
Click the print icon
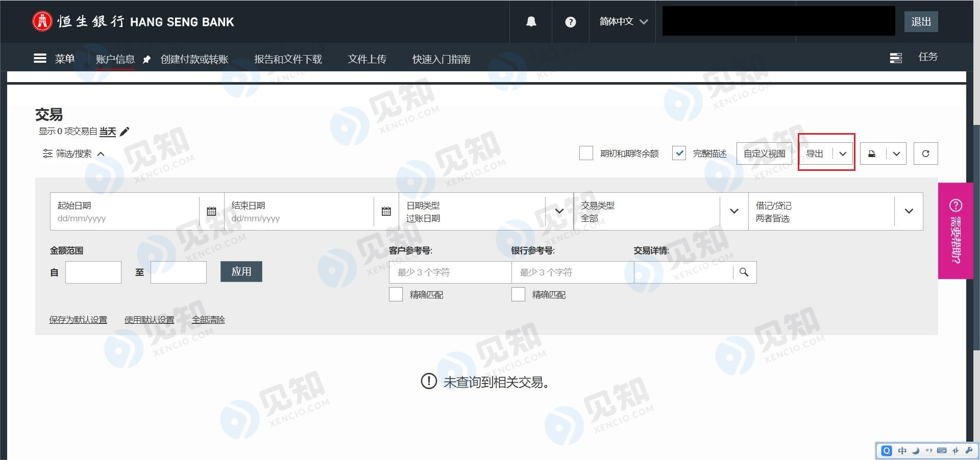pos(872,154)
